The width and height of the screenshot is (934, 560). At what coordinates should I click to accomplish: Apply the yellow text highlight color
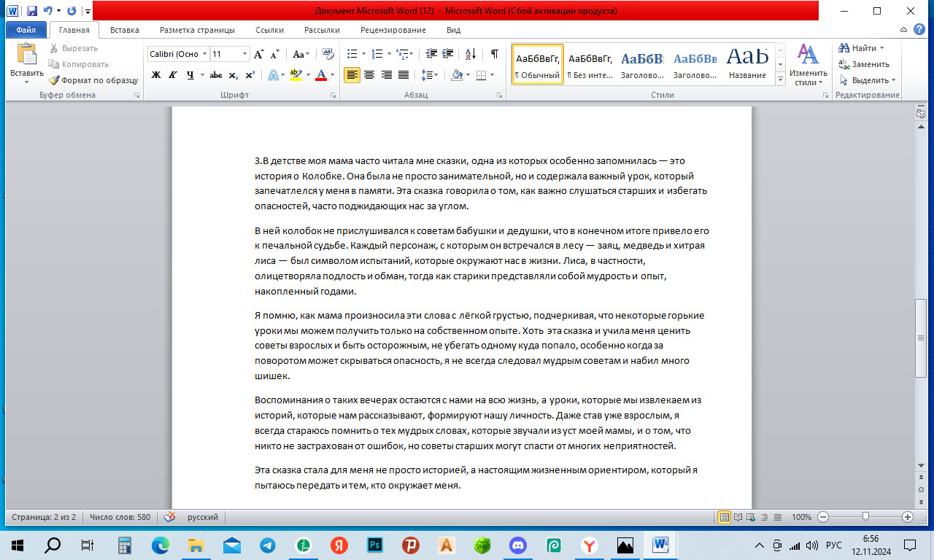click(296, 74)
